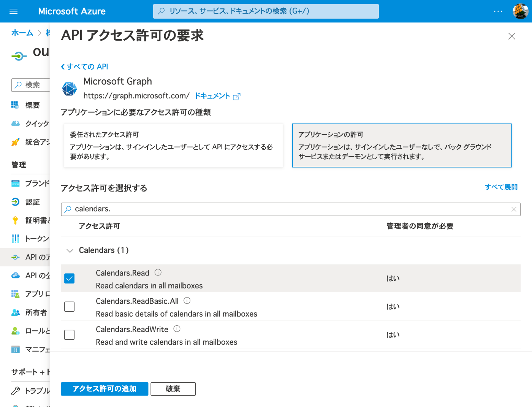Click the magnifier icon in permission filter
Viewport: 532px width, 407px height.
68,209
